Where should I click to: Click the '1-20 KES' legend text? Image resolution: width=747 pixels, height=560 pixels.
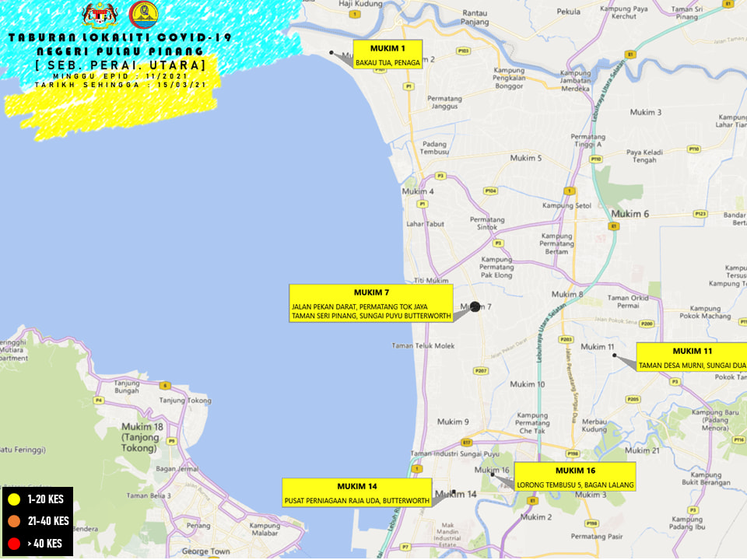[x=46, y=499]
